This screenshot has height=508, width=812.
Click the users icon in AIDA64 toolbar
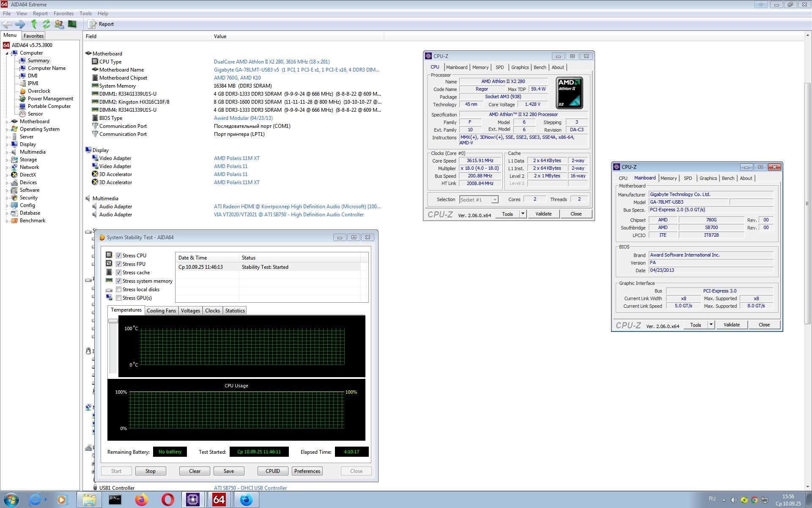click(59, 24)
